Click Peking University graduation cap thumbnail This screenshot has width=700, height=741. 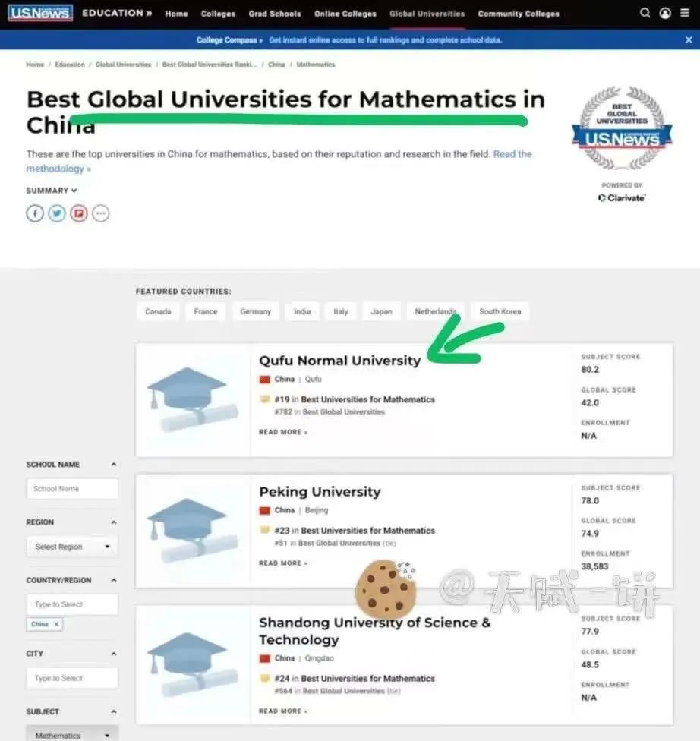193,531
